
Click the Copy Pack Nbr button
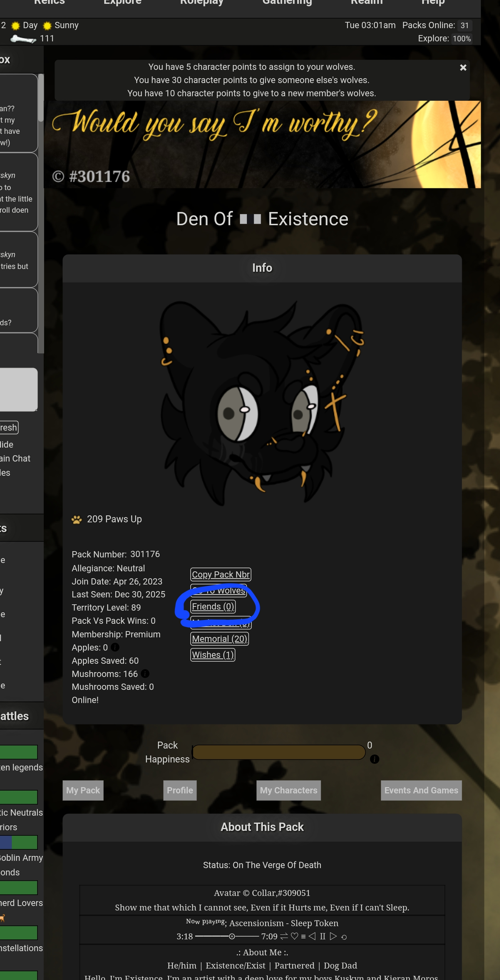pos(220,574)
